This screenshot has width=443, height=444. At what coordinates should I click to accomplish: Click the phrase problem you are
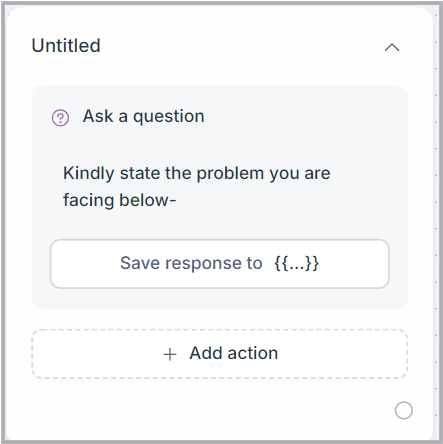click(x=263, y=174)
